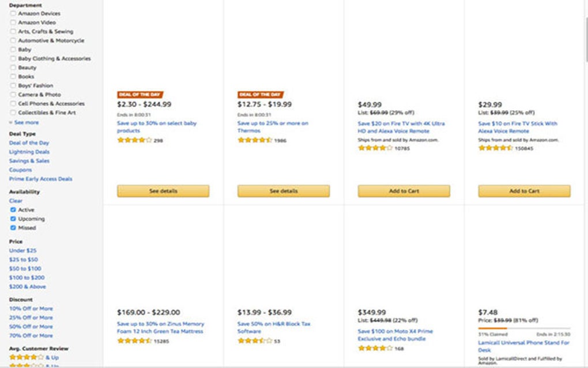Select Lightning Deals deal type
588x368 pixels.
click(29, 152)
